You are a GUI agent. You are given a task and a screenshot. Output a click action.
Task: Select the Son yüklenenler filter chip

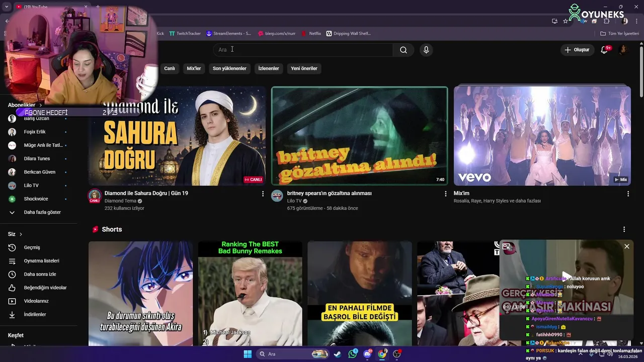(229, 68)
